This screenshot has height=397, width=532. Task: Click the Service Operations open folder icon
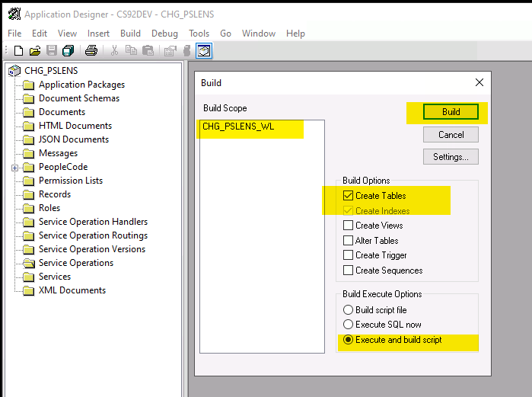29,263
